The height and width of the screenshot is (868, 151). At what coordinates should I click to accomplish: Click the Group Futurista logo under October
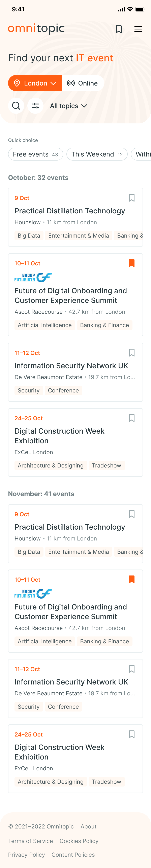click(33, 277)
